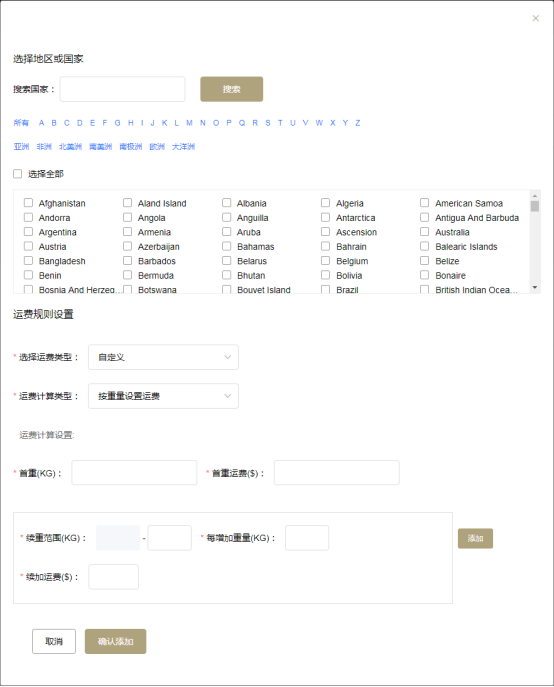Filter countries by letter S

(268, 123)
